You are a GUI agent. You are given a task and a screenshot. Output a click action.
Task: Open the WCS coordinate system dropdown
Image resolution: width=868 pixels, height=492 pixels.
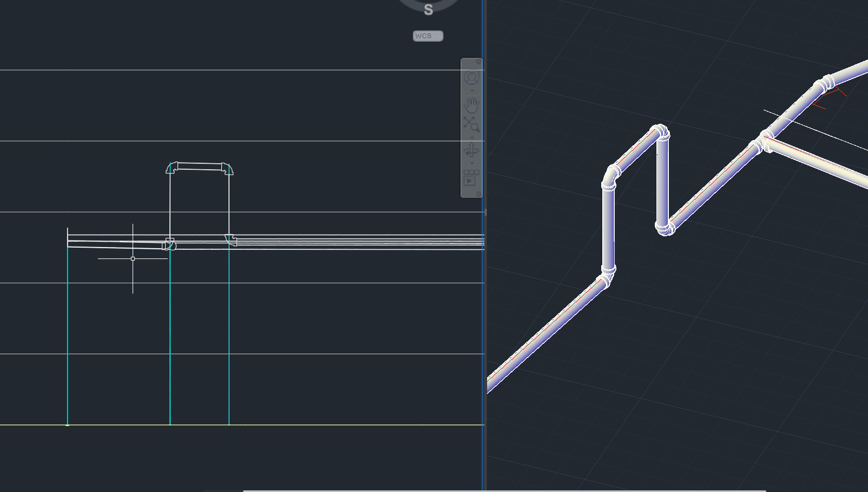tap(428, 36)
